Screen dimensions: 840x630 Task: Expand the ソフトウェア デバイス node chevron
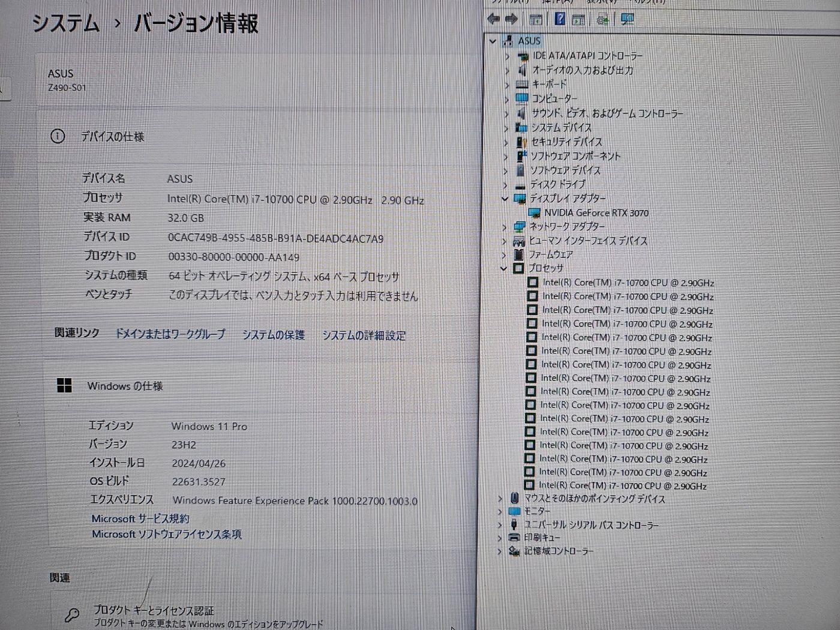(x=506, y=171)
